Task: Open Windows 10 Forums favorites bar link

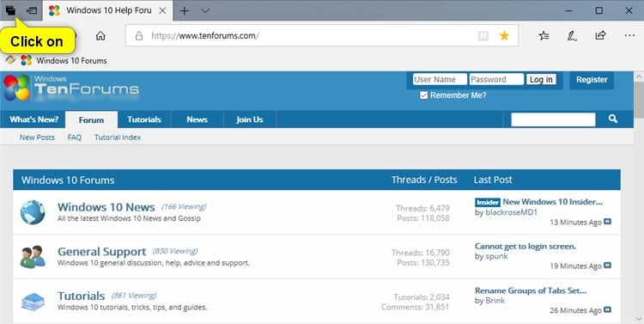Action: [x=64, y=60]
